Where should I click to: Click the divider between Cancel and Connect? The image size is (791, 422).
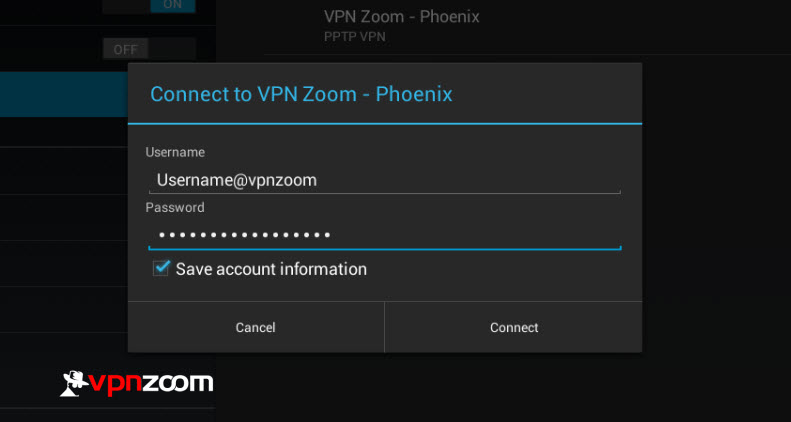[384, 327]
